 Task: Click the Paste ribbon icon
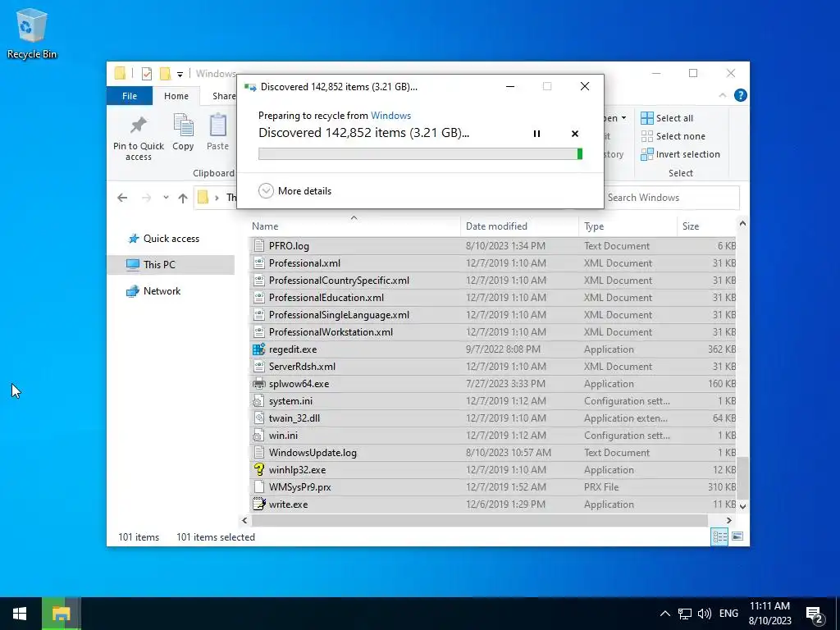[x=217, y=125]
